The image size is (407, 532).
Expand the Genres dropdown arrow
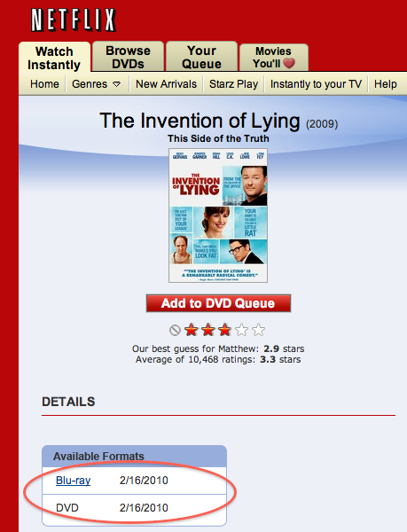(x=117, y=84)
